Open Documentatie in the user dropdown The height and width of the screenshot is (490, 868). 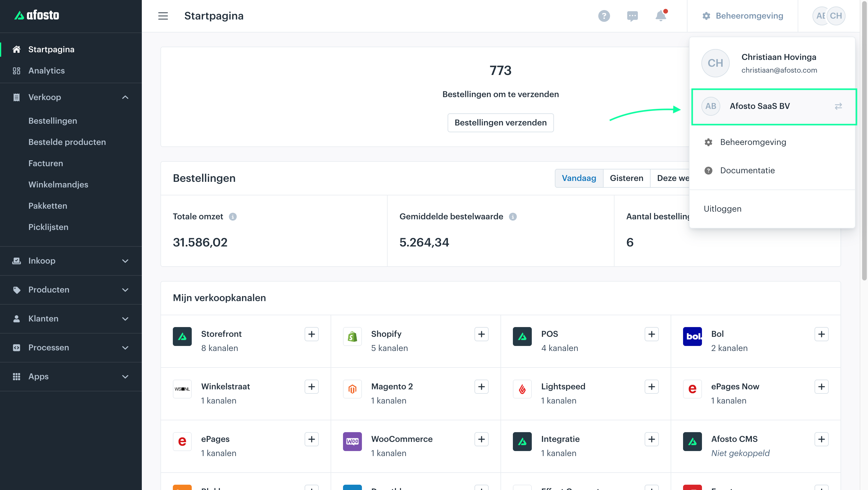tap(772, 170)
